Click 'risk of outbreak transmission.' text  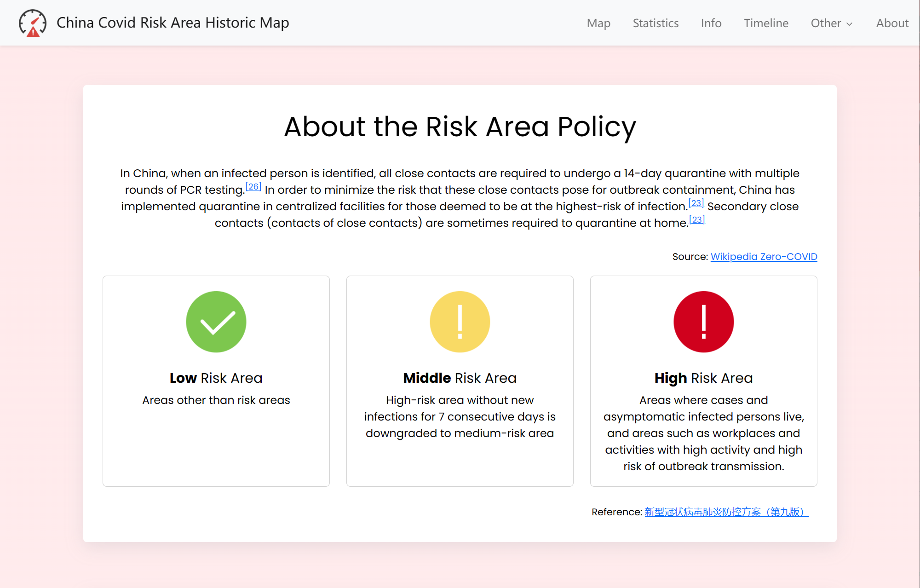[704, 467]
